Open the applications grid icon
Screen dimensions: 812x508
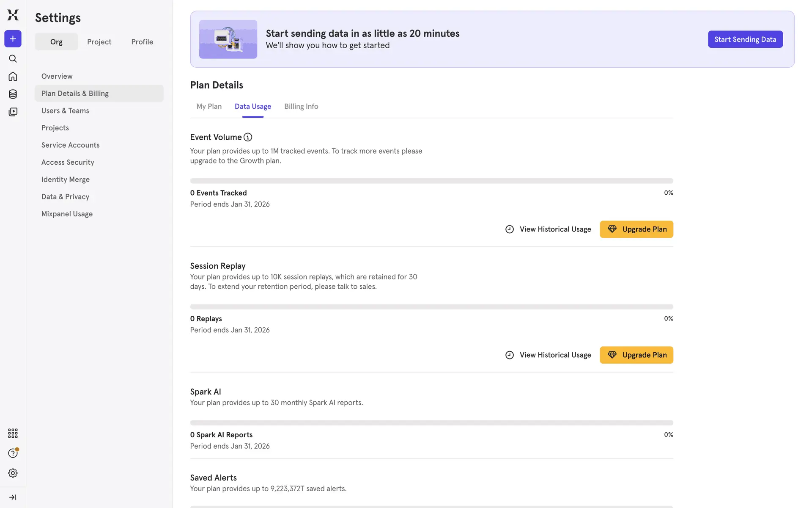13,433
